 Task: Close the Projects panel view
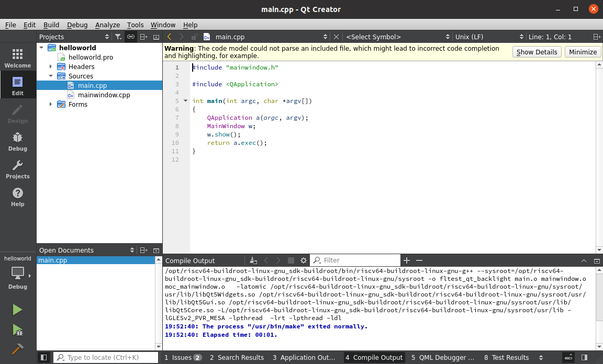156,37
